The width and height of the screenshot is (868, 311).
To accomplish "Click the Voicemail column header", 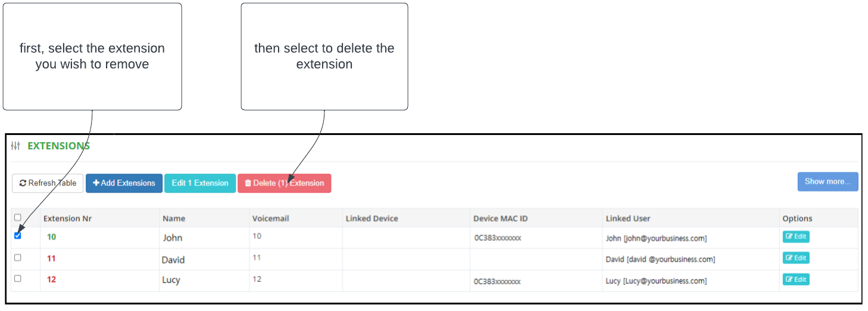I will 270,218.
